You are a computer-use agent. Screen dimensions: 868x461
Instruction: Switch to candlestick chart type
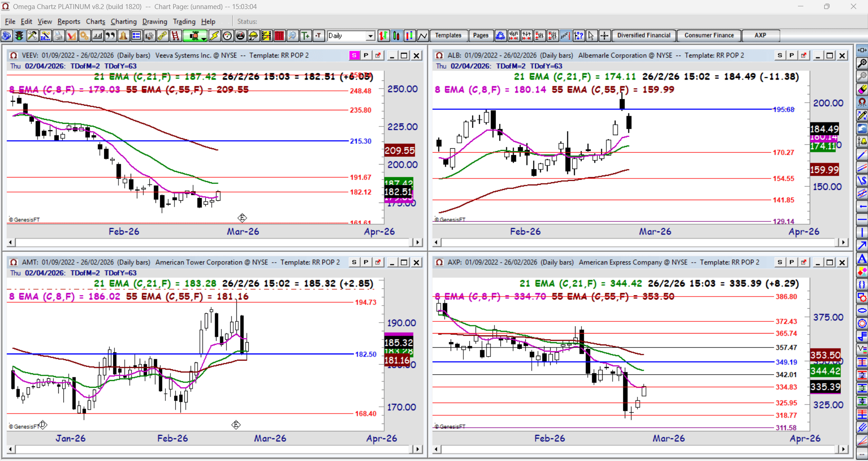click(396, 36)
